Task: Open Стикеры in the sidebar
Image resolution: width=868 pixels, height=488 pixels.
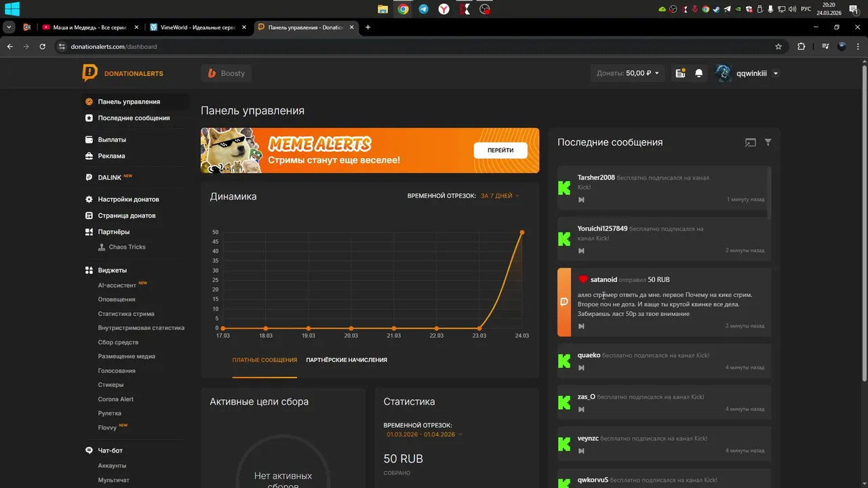Action: [x=111, y=385]
